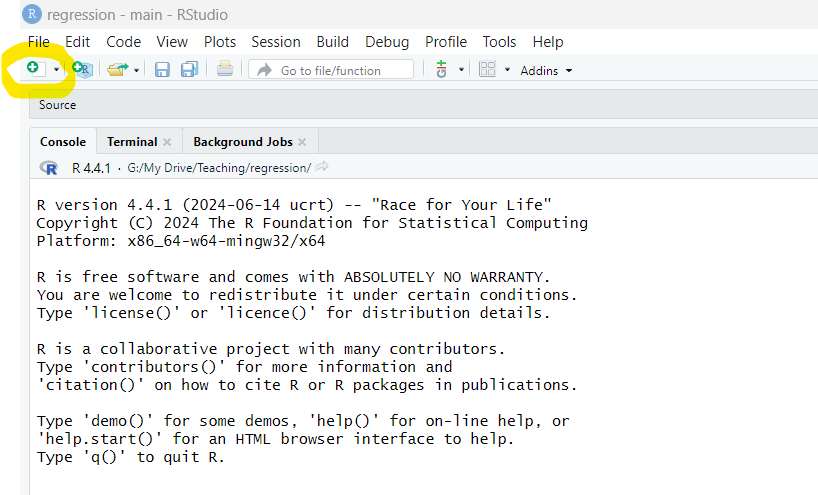
Task: Click the 'Type q() to quit R.' line
Action: [x=130, y=457]
